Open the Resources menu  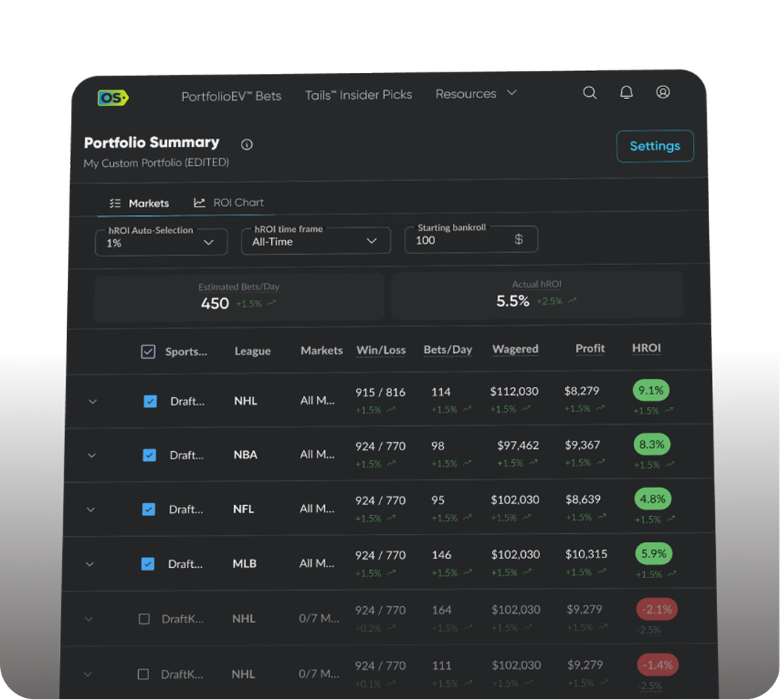pyautogui.click(x=475, y=94)
